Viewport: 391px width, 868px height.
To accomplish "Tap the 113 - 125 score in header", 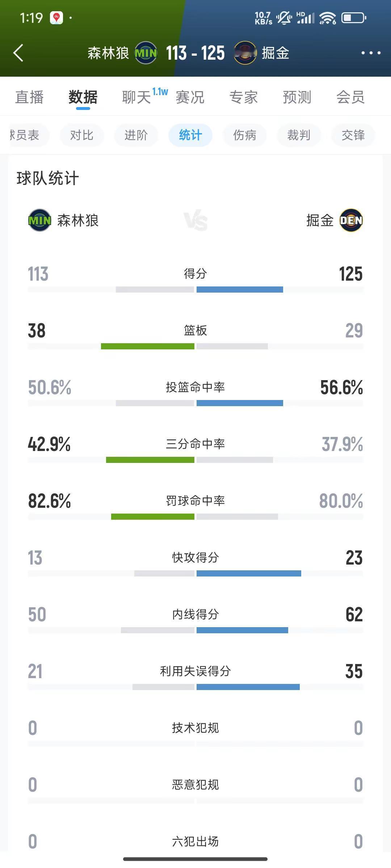I will 195,53.
